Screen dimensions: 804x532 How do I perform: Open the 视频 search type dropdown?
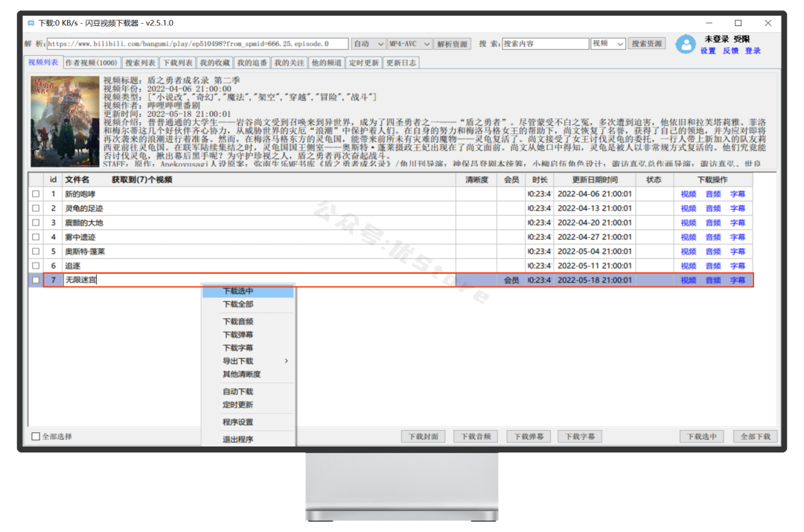pyautogui.click(x=607, y=44)
